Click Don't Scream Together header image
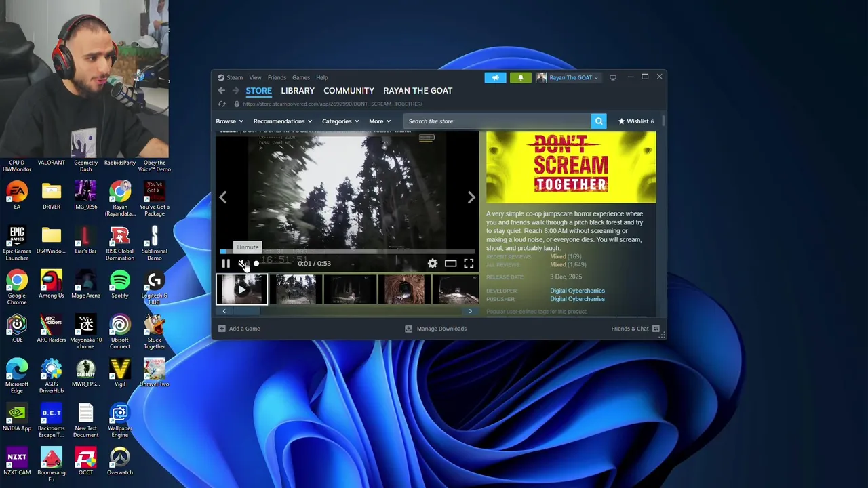Image resolution: width=868 pixels, height=488 pixels. (571, 167)
